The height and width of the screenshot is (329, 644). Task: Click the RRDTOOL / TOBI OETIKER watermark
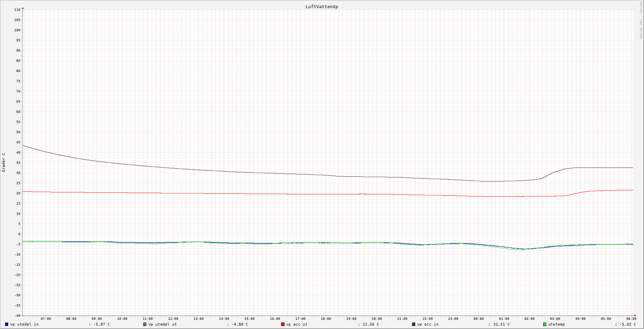pyautogui.click(x=641, y=20)
